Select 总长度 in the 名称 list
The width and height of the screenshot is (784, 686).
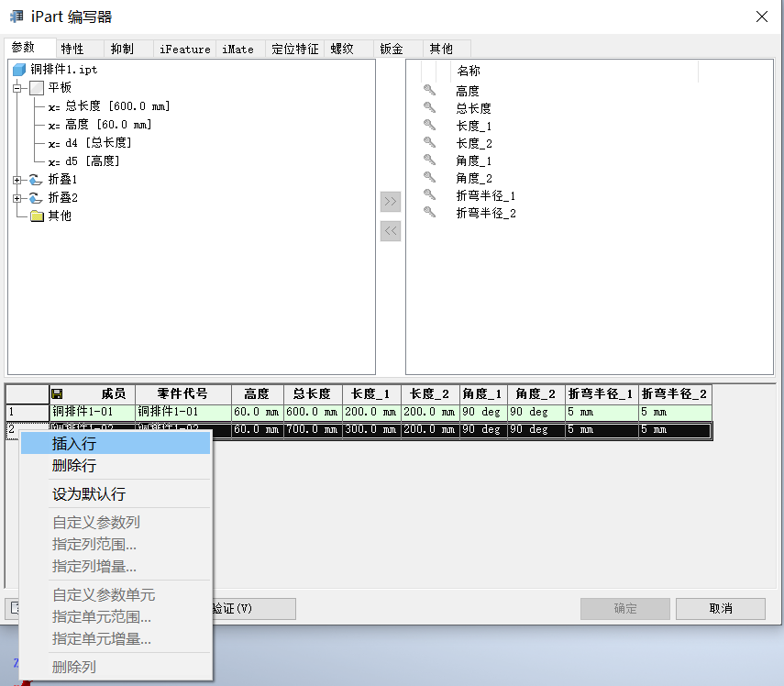click(x=473, y=108)
